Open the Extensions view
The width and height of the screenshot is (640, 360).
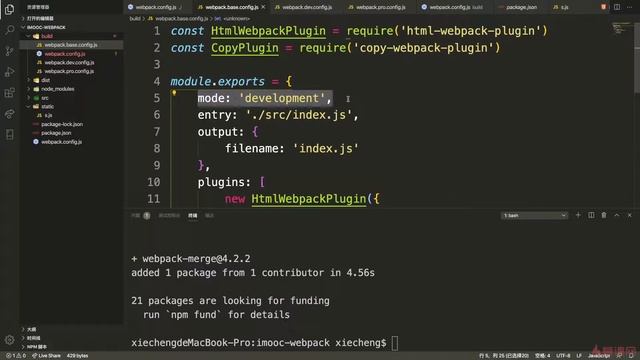coord(9,93)
